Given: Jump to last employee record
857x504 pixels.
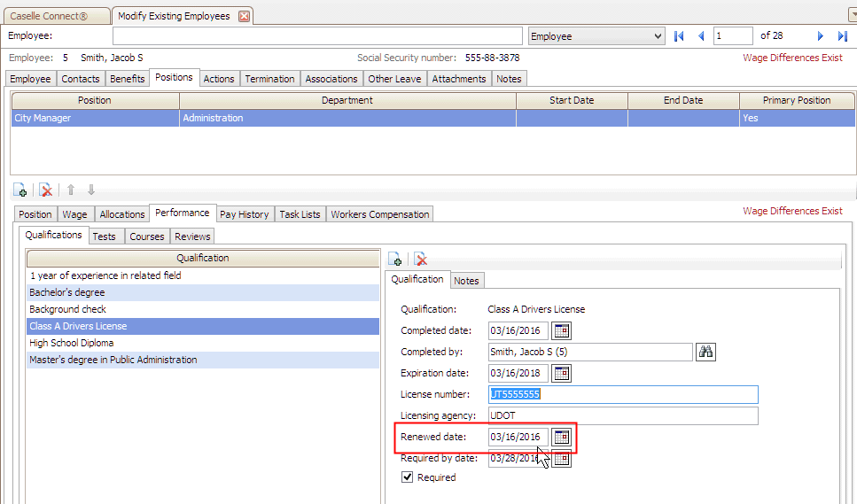Looking at the screenshot, I should coord(842,36).
